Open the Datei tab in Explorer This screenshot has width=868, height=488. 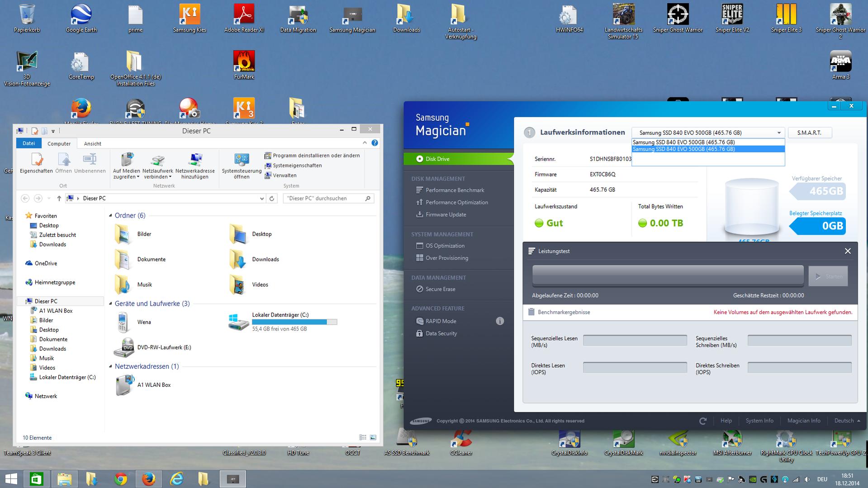coord(28,143)
